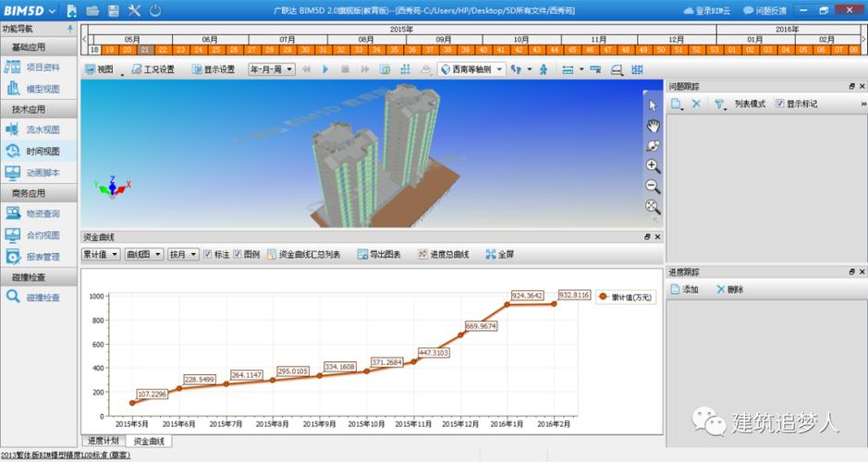868x462 pixels.
Task: Click 删除 in 进度跟踪 panel
Action: pyautogui.click(x=729, y=289)
